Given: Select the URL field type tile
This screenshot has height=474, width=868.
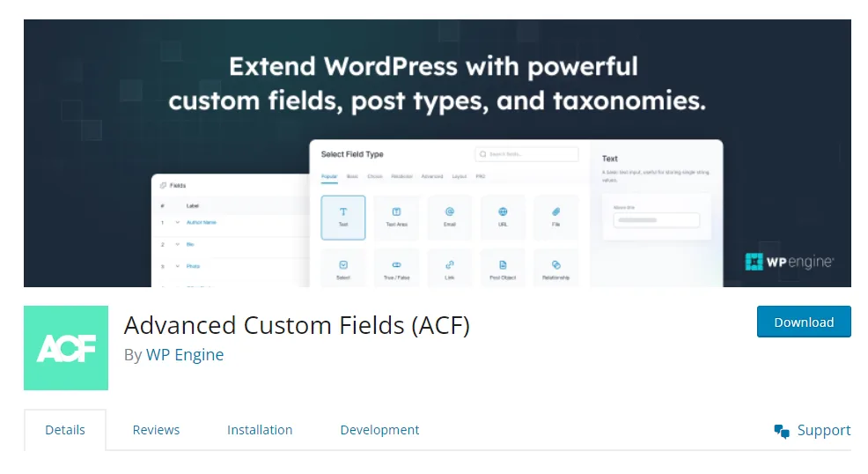Looking at the screenshot, I should point(503,217).
